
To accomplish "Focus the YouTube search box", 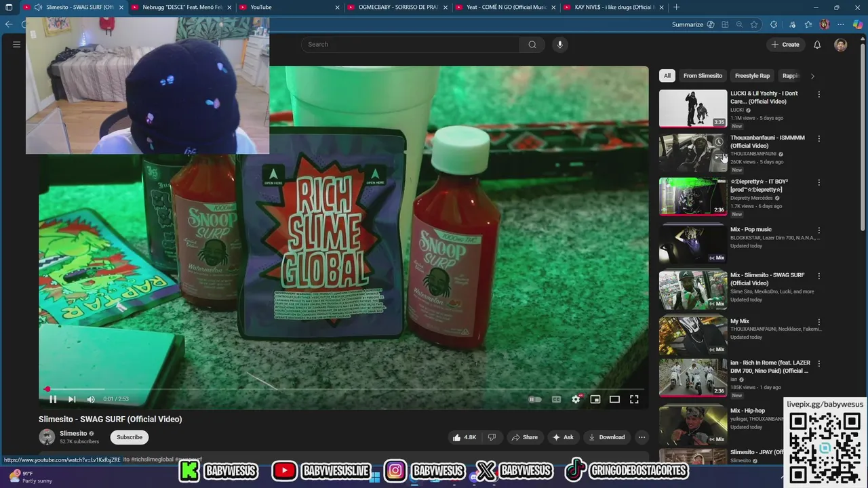I will click(x=410, y=45).
